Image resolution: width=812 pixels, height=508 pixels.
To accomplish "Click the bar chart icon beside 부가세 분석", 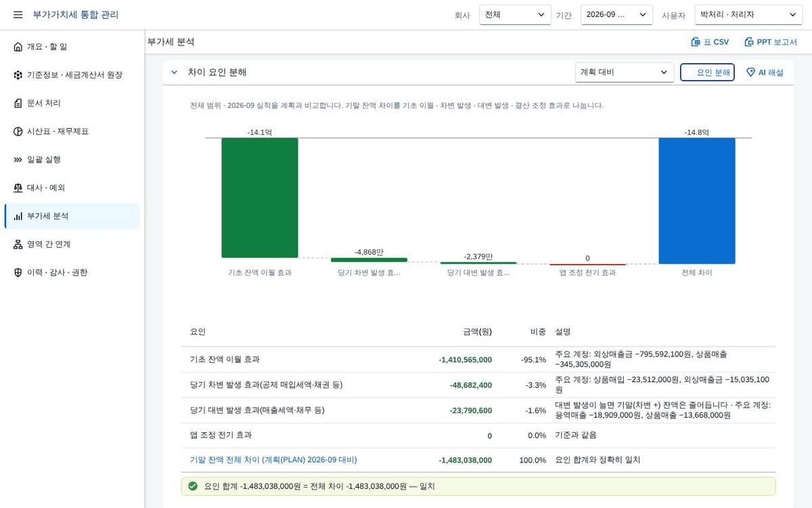I will [x=18, y=216].
